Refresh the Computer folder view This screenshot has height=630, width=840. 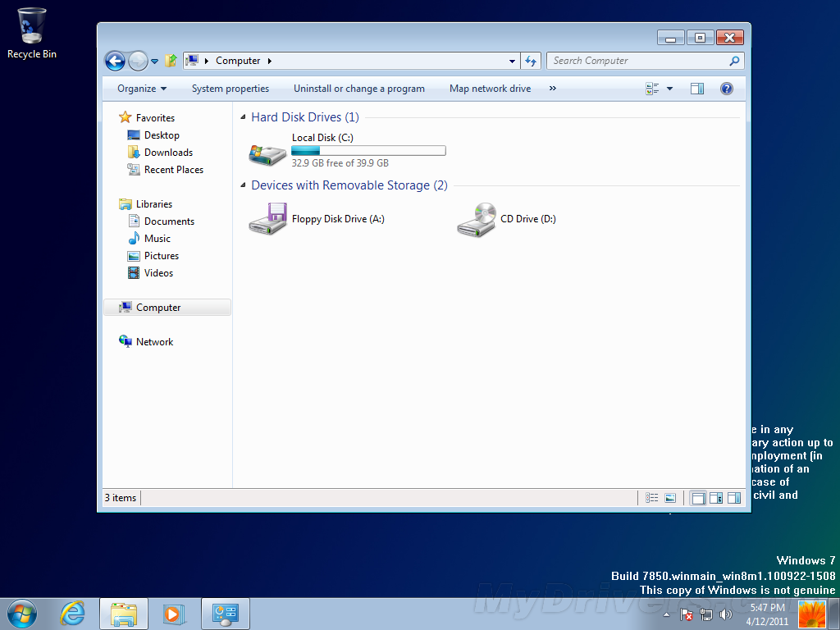(531, 61)
